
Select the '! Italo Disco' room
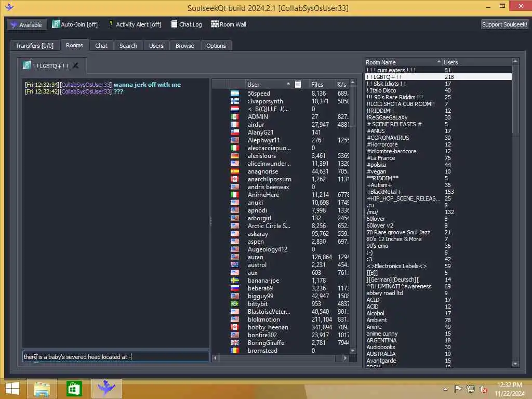click(438, 90)
